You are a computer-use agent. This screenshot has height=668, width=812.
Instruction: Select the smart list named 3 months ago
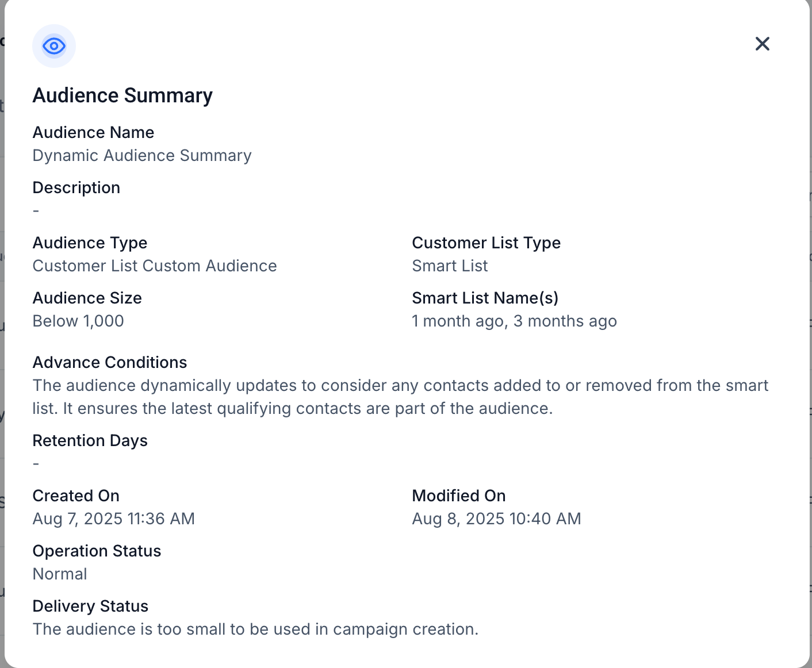564,321
